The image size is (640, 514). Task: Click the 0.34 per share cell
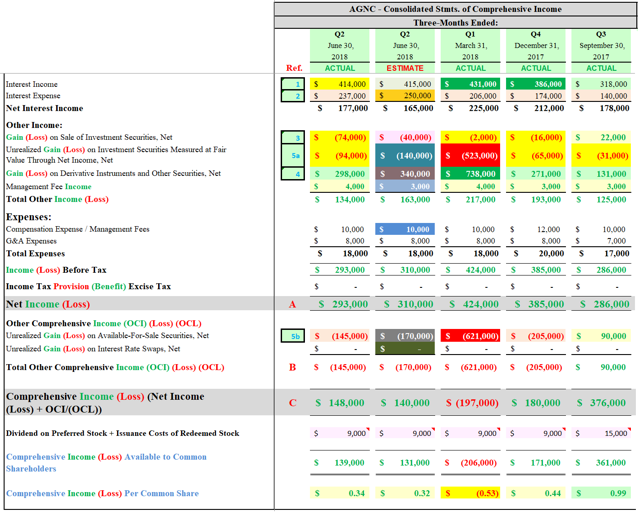pyautogui.click(x=340, y=493)
